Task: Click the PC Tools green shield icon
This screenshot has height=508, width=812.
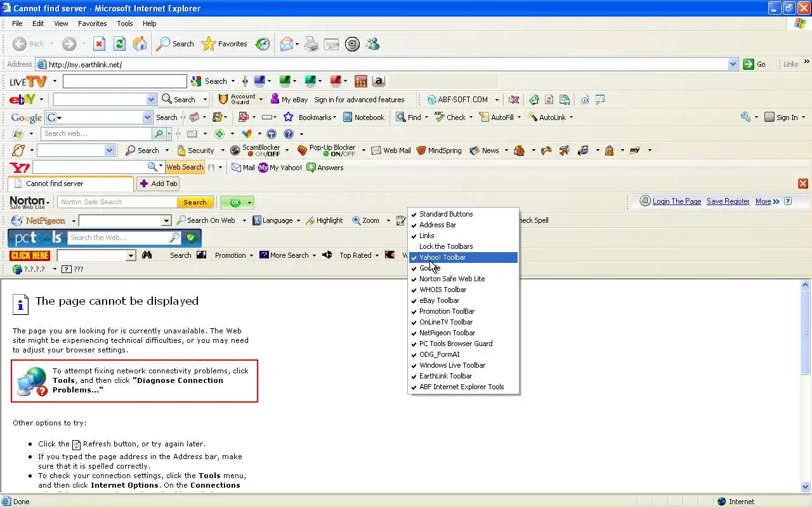Action: pos(191,237)
